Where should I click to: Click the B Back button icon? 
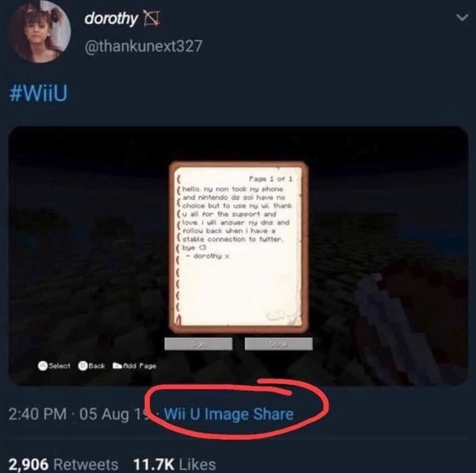tap(83, 366)
